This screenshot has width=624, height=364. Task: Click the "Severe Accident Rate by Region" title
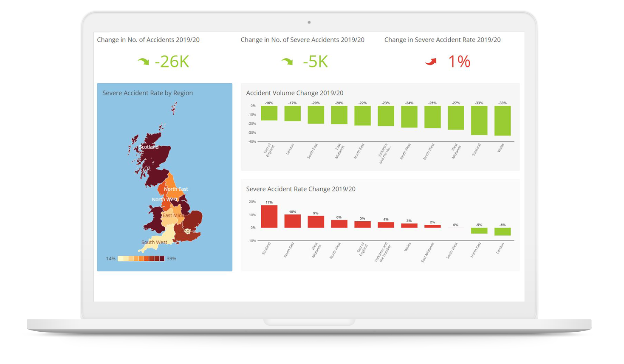[147, 93]
